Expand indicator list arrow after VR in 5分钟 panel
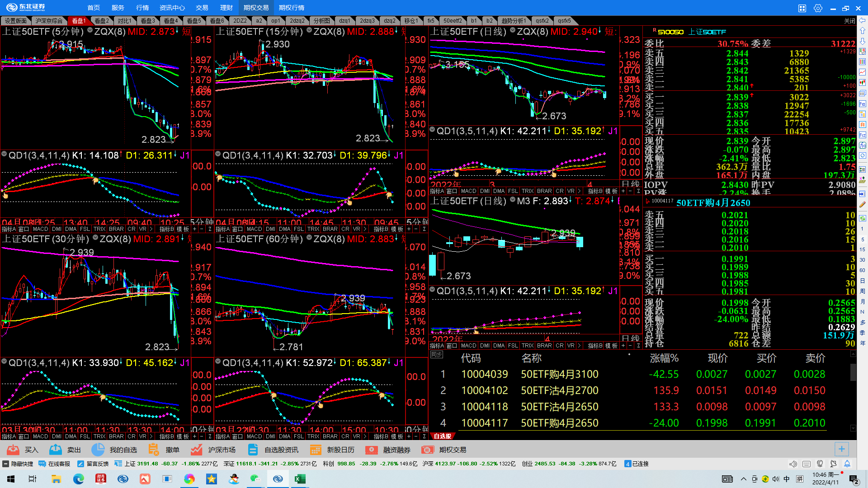The width and height of the screenshot is (868, 488). pos(151,229)
